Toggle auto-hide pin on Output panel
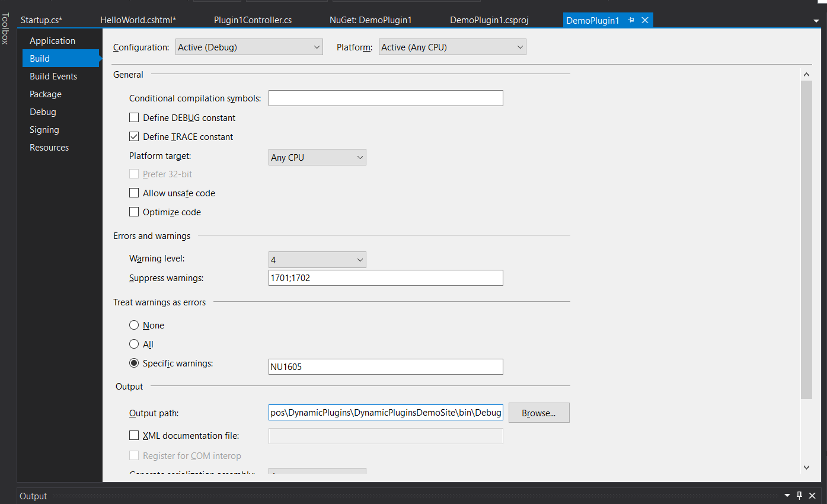Image resolution: width=827 pixels, height=504 pixels. 799,496
